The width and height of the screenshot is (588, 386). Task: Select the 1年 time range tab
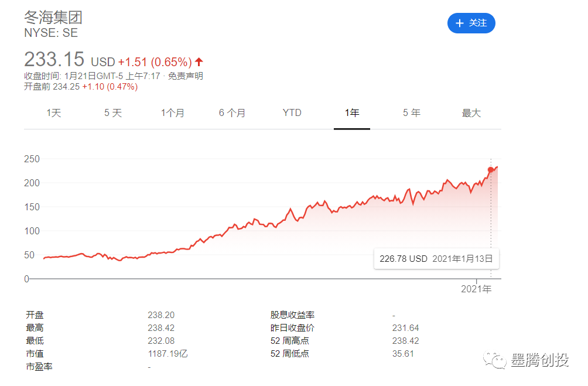pyautogui.click(x=352, y=113)
